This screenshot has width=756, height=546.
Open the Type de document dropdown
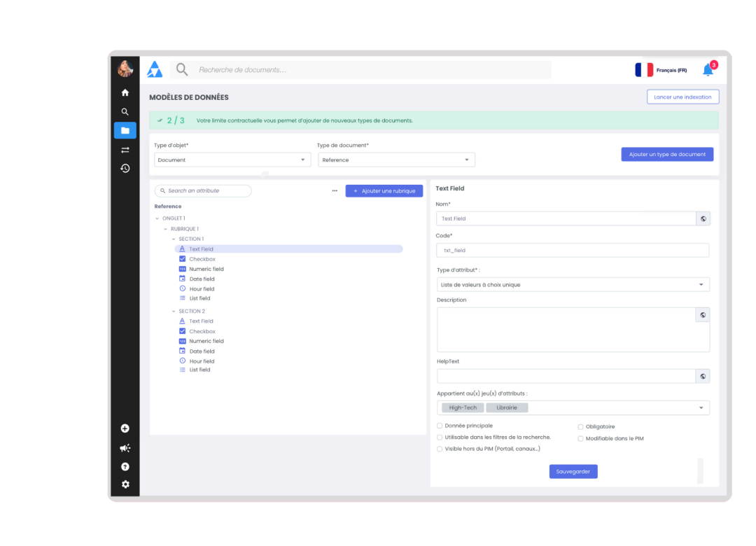396,160
